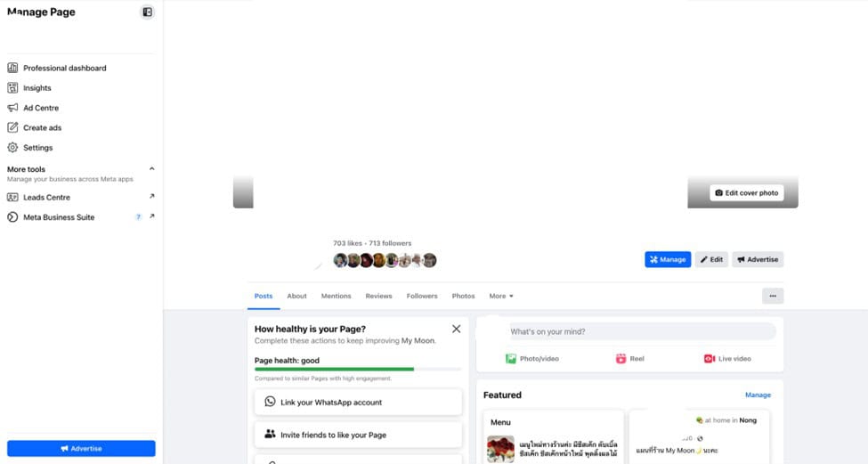Open Meta Business Suite external link arrow
The height and width of the screenshot is (464, 868).
pyautogui.click(x=151, y=216)
